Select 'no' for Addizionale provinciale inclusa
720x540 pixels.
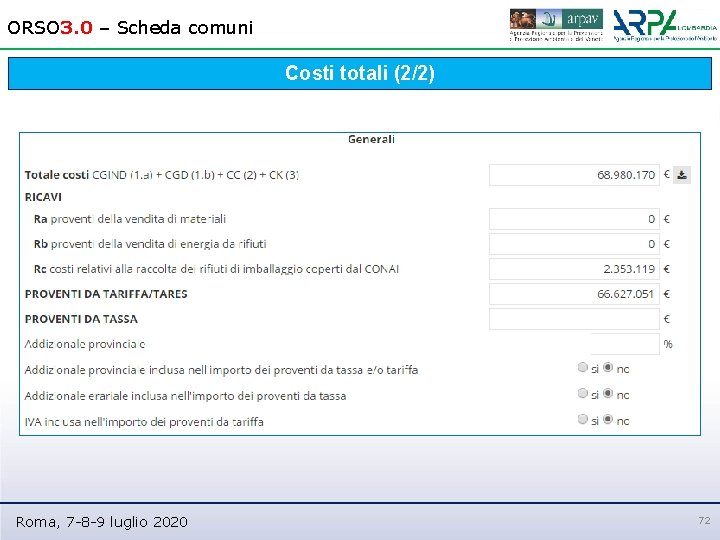tap(608, 367)
